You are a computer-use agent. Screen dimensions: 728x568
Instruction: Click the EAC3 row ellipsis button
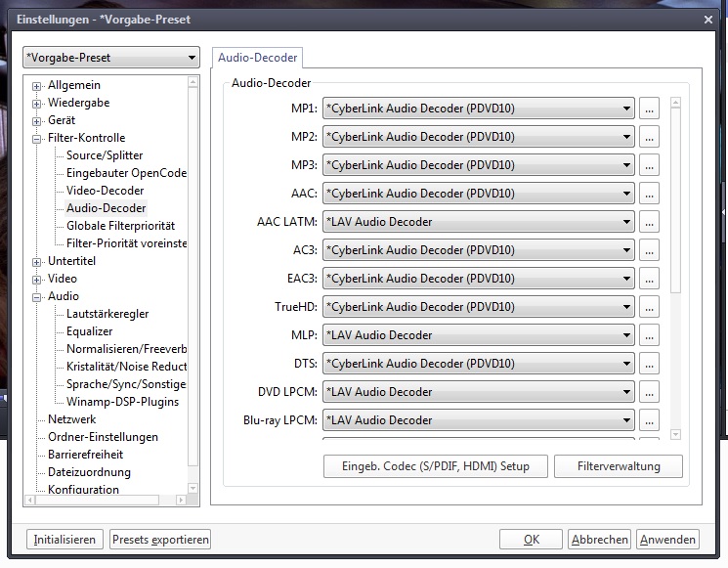click(649, 279)
